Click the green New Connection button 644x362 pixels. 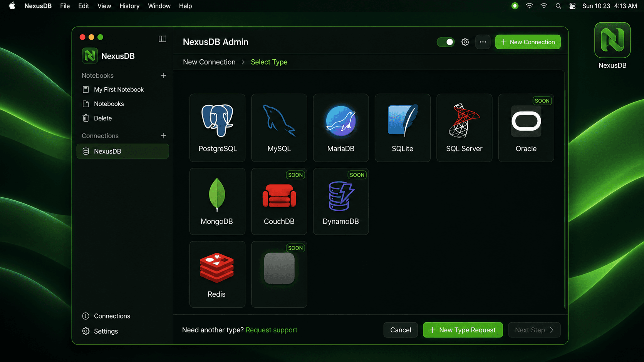point(528,42)
